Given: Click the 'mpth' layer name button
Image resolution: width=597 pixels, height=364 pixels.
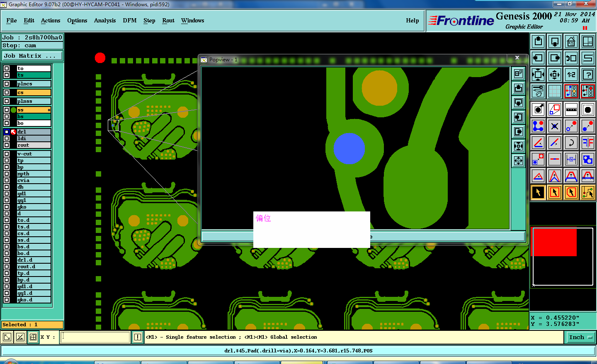Looking at the screenshot, I should pos(34,174).
